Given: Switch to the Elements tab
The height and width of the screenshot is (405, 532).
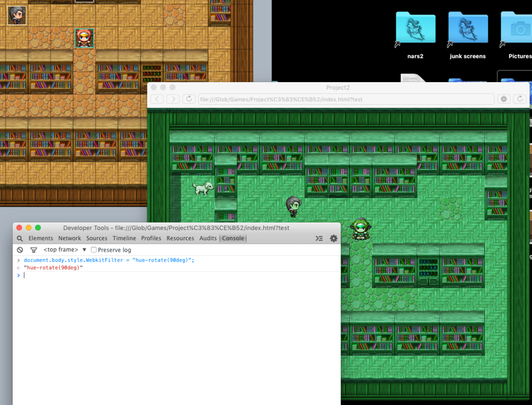Looking at the screenshot, I should pyautogui.click(x=41, y=238).
